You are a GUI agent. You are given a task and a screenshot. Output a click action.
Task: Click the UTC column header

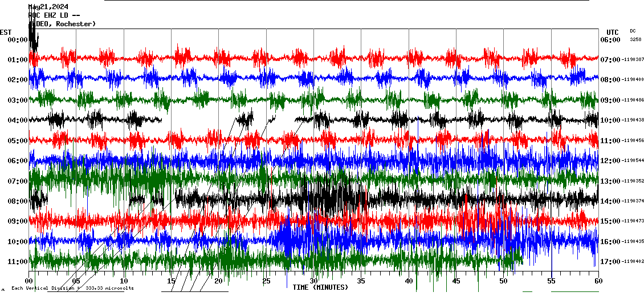(x=612, y=32)
